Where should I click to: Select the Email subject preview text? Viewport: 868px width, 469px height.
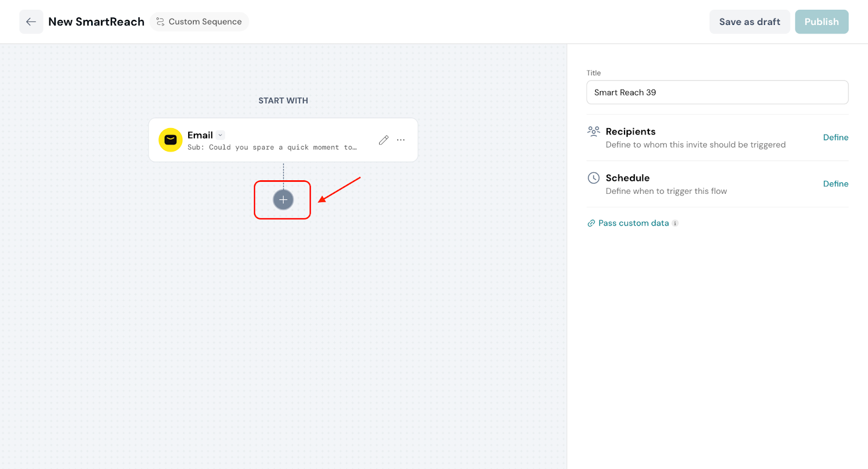tap(272, 148)
